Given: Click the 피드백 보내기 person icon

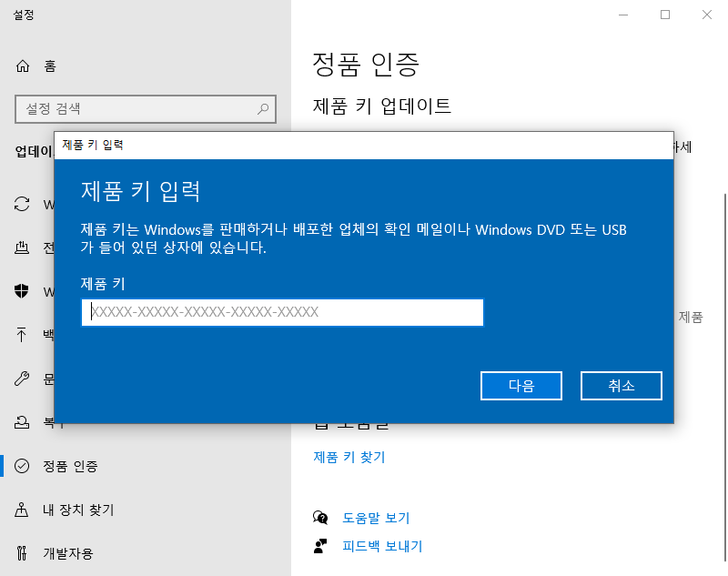Looking at the screenshot, I should [x=320, y=546].
